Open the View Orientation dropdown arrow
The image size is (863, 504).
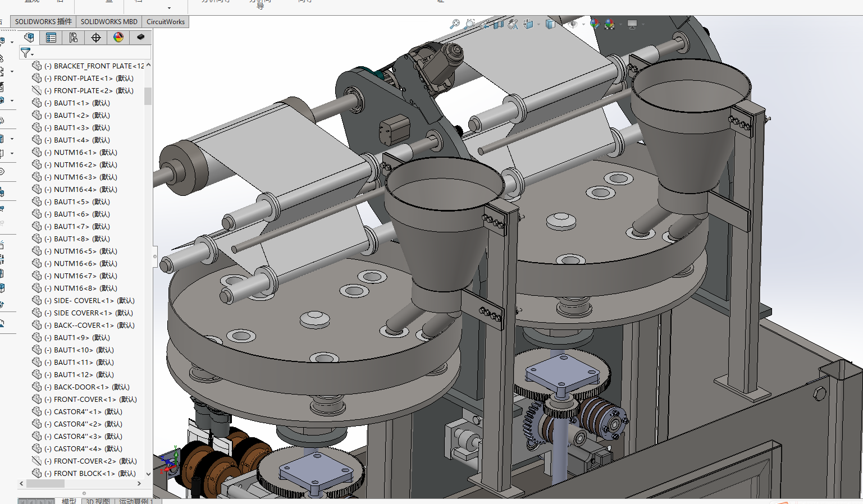[539, 24]
